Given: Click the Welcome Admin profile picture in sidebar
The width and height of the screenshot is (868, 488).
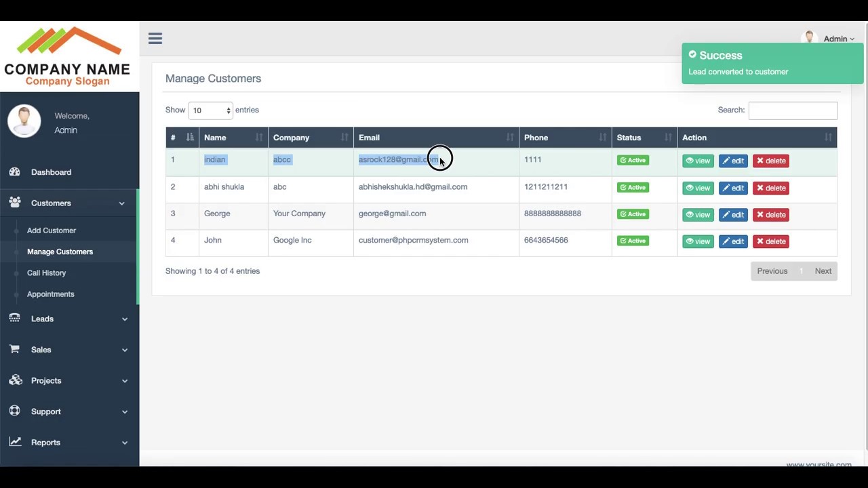Looking at the screenshot, I should 24,122.
